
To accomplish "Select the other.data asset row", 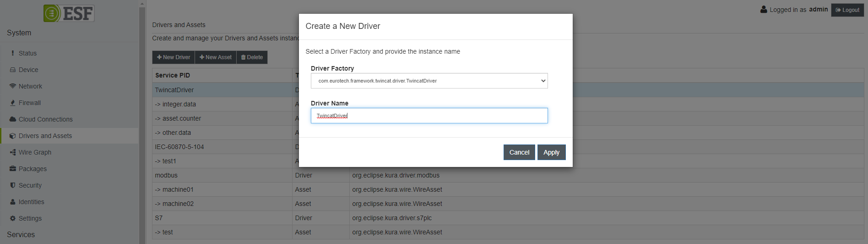I will (x=222, y=133).
